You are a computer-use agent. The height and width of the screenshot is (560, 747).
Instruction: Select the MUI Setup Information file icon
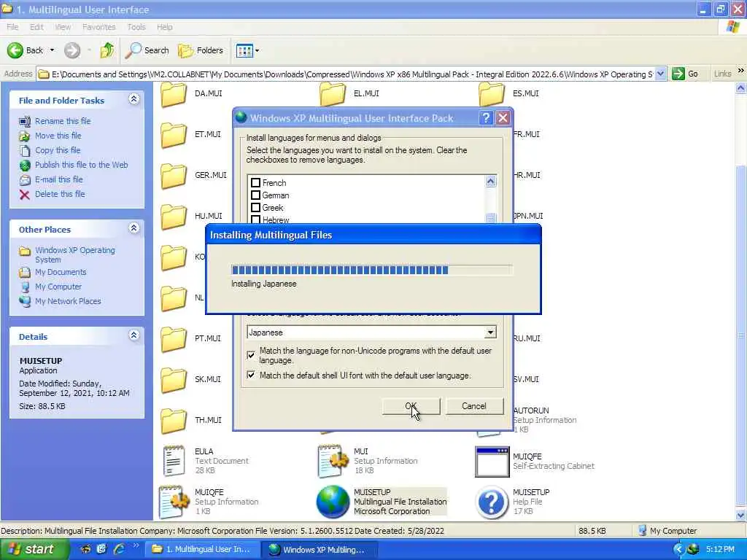[x=333, y=461]
